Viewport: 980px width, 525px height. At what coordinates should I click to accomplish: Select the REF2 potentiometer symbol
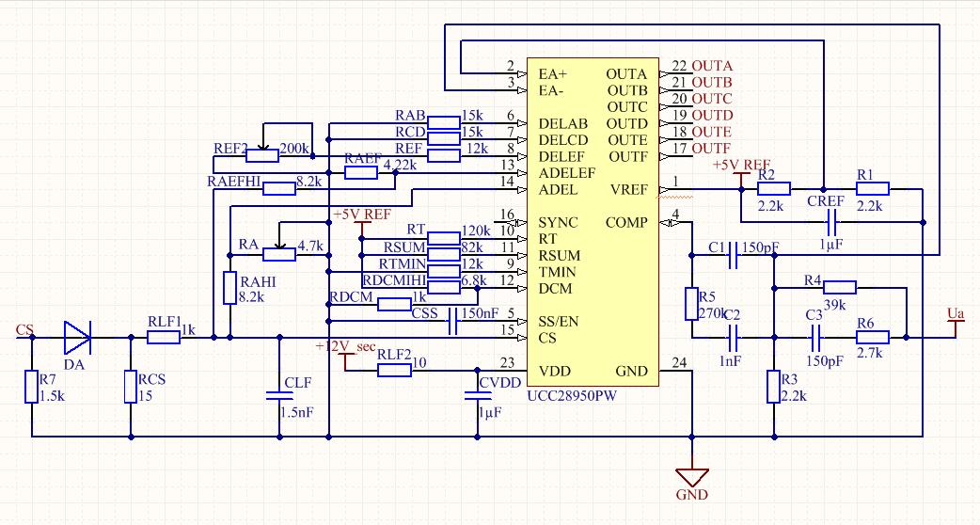262,155
